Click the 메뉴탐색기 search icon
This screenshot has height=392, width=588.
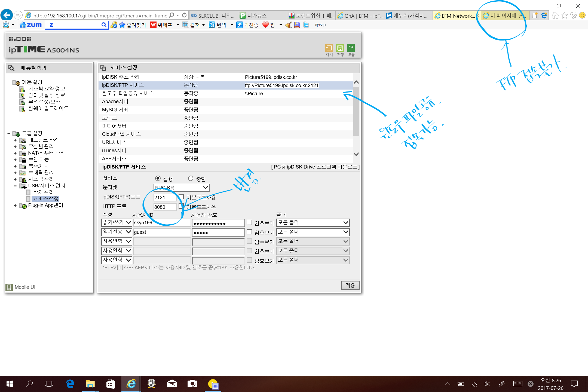(11, 68)
